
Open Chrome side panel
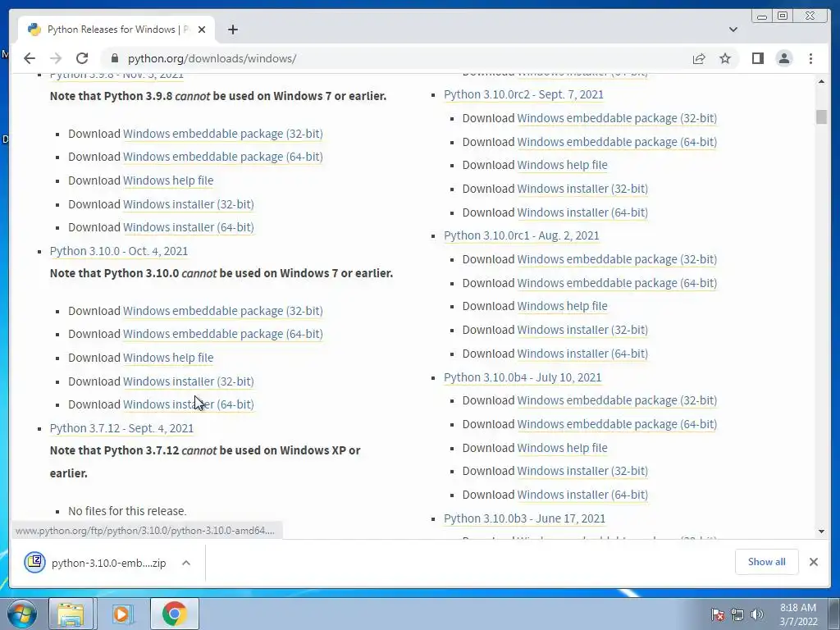click(x=757, y=58)
